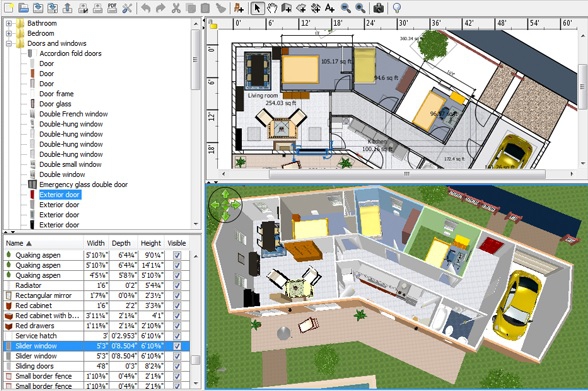The height and width of the screenshot is (391, 588).
Task: Redo the last undone action
Action: click(160, 7)
